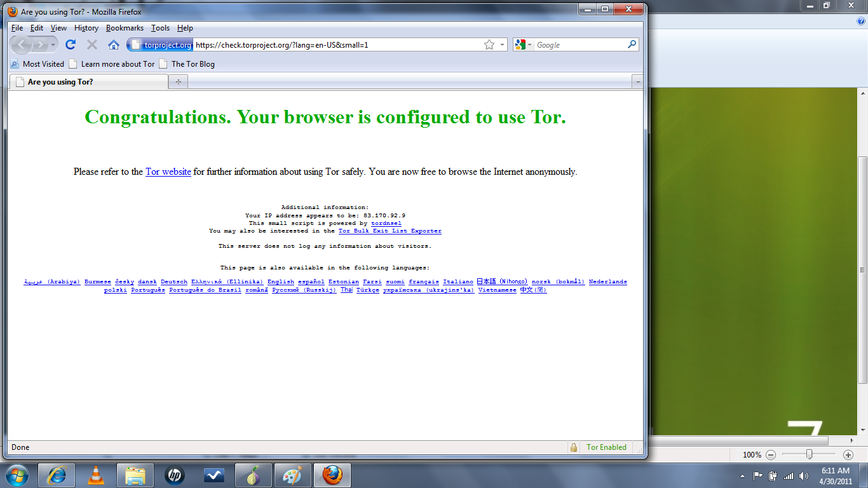
Task: Open the list all tabs chevron
Action: (638, 81)
